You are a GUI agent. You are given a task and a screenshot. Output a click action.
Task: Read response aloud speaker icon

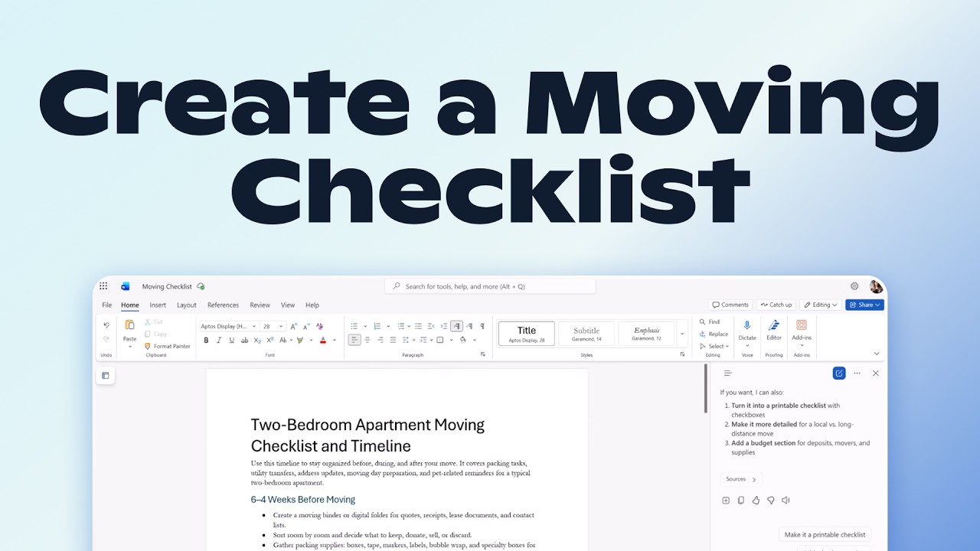(x=786, y=500)
